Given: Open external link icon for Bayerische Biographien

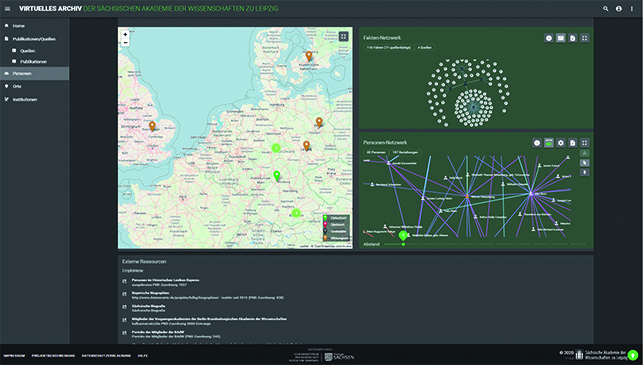Looking at the screenshot, I should tap(125, 294).
